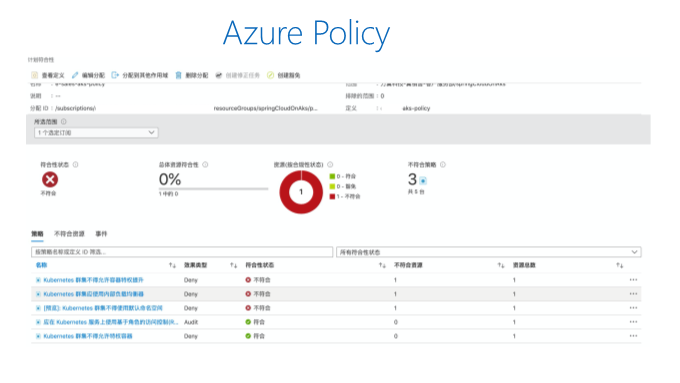Expand the 1 个选定订阅 scope dropdown
680x383 pixels.
tap(96, 132)
